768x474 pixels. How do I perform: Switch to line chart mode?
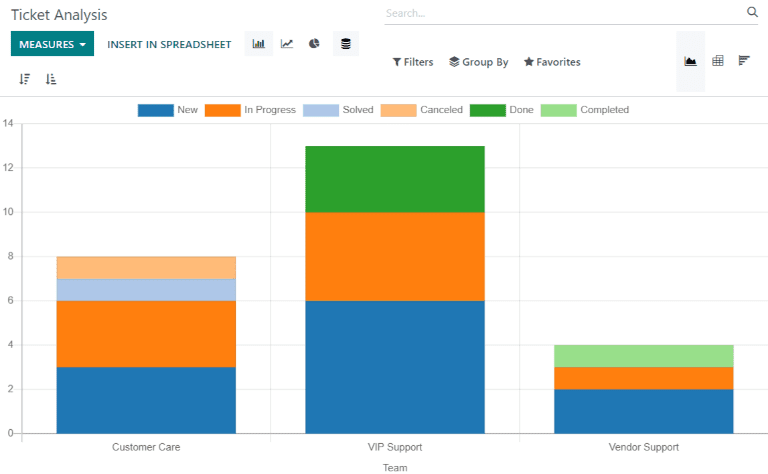287,44
